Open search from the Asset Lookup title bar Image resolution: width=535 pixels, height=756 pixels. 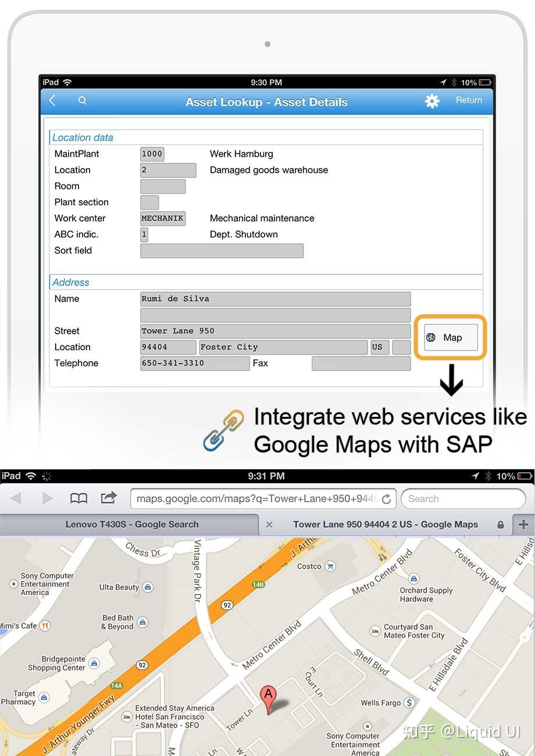pyautogui.click(x=82, y=100)
